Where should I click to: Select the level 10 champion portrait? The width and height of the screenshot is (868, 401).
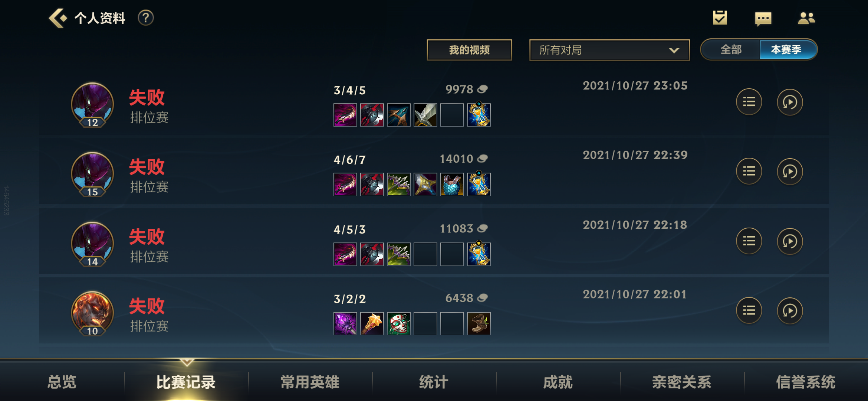point(92,313)
